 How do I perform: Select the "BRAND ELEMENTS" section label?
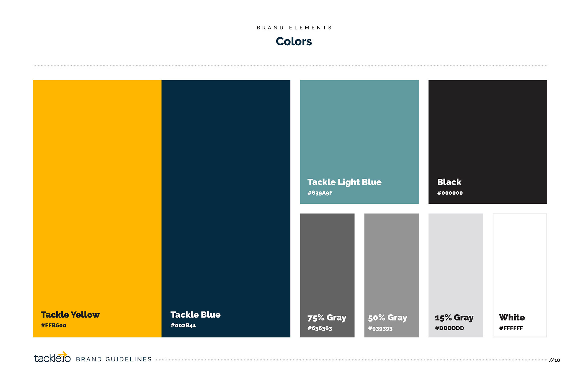[294, 28]
